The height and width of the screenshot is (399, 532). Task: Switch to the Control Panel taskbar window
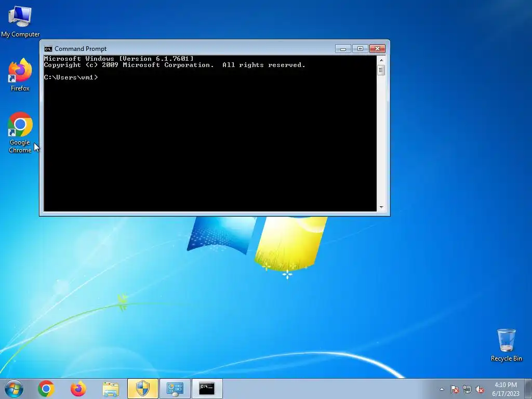(x=175, y=389)
